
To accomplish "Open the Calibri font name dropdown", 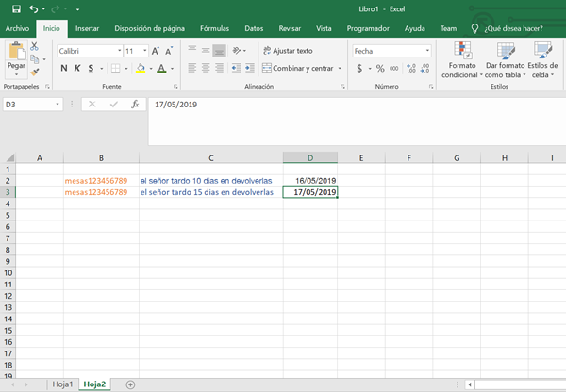I will point(119,51).
